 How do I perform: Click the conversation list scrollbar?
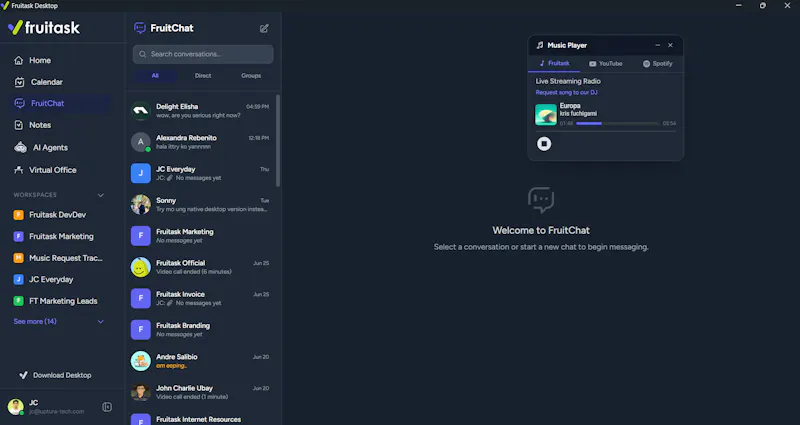click(278, 140)
